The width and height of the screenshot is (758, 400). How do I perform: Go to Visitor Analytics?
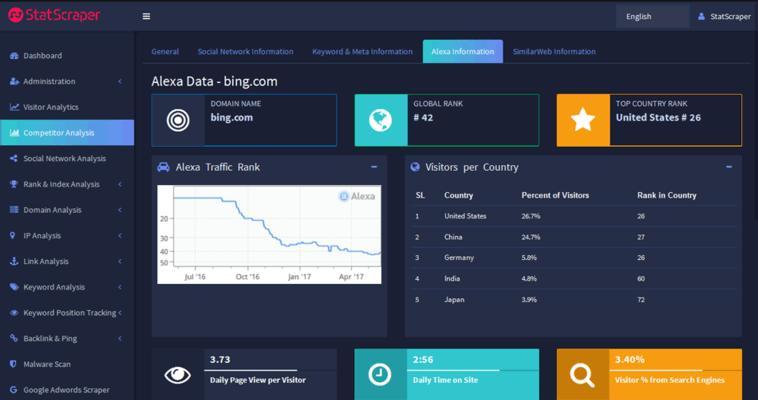(67, 107)
